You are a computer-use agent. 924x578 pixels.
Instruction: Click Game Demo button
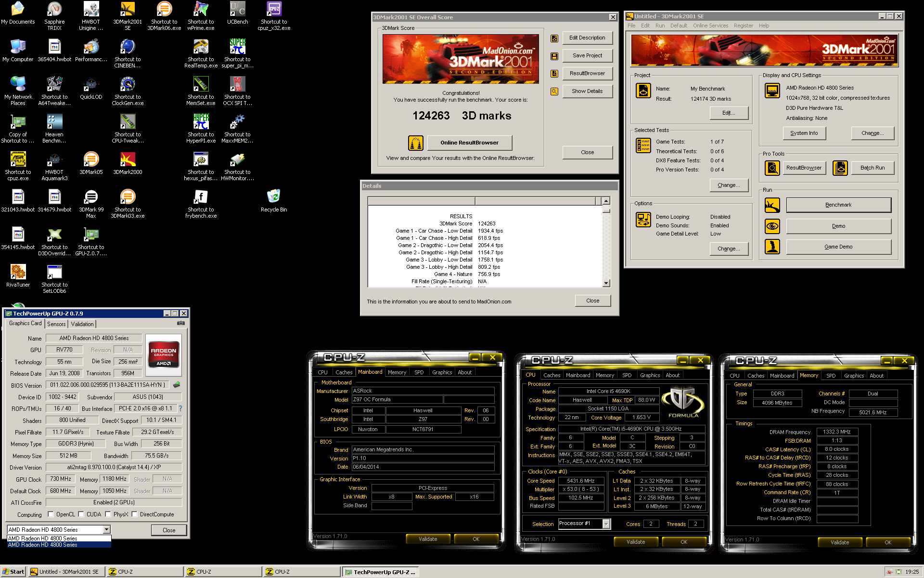pyautogui.click(x=838, y=247)
